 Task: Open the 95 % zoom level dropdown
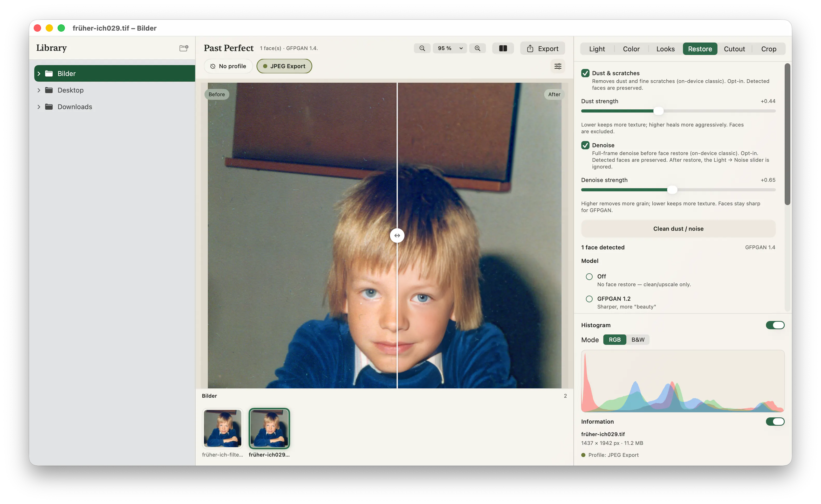pyautogui.click(x=450, y=48)
